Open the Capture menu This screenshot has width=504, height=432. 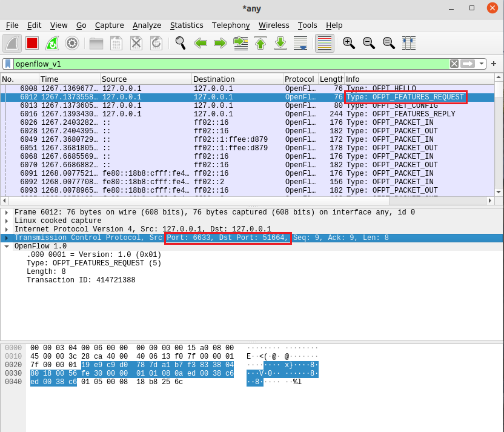109,25
